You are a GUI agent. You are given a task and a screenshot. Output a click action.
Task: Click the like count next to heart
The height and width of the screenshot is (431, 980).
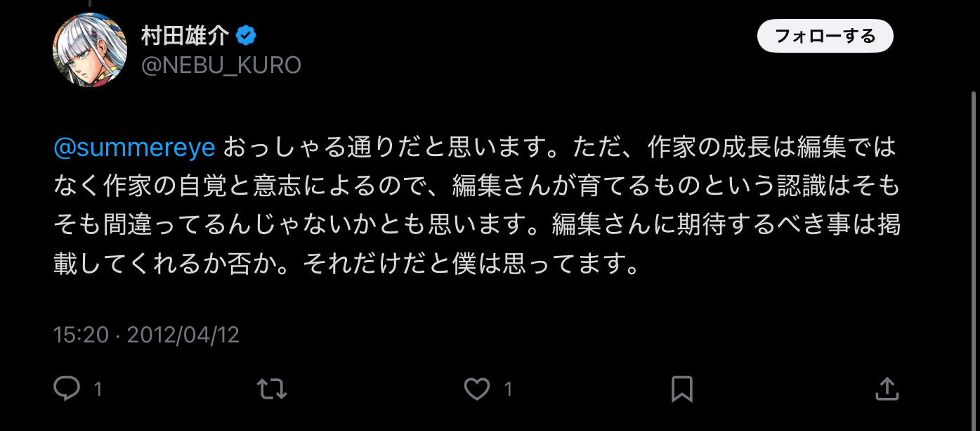tap(508, 389)
